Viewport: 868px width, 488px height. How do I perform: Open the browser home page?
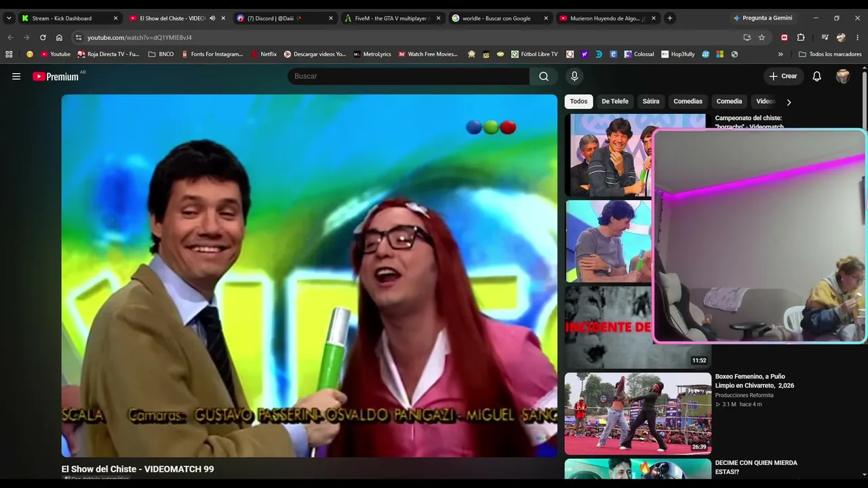(x=59, y=37)
